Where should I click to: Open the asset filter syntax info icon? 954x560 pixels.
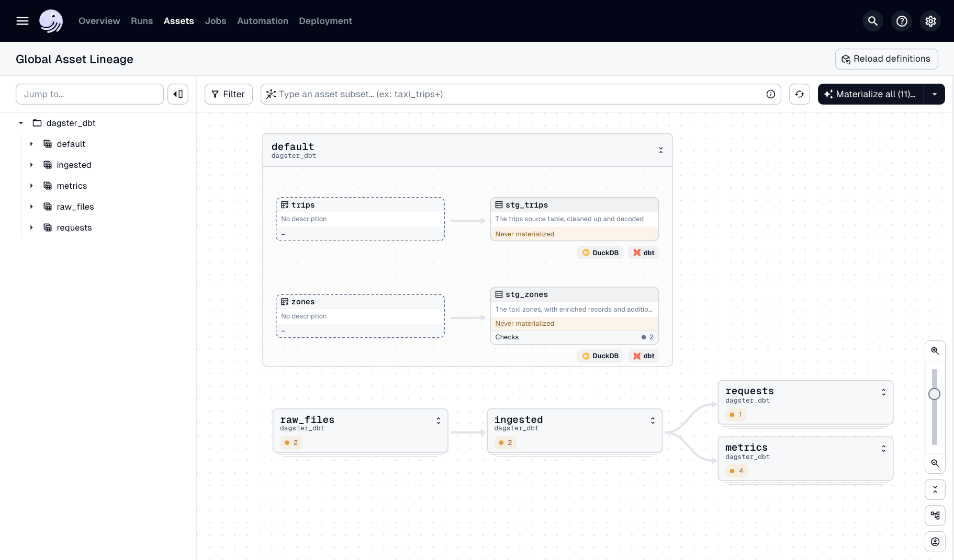point(771,94)
